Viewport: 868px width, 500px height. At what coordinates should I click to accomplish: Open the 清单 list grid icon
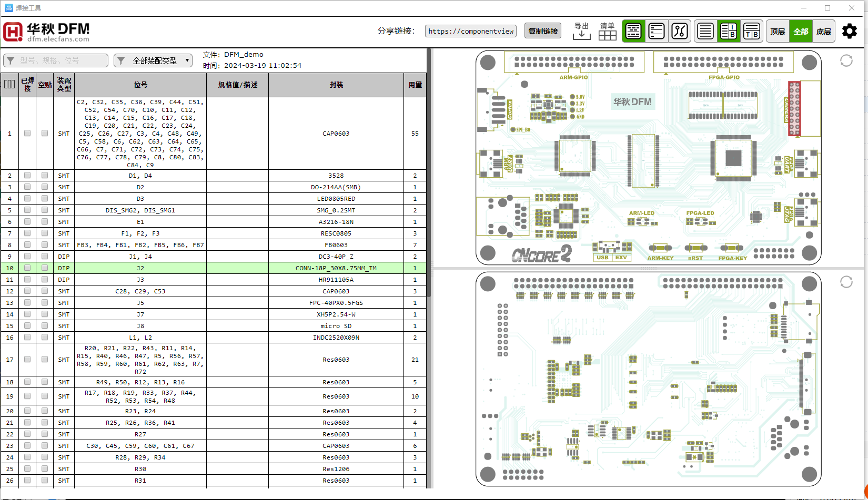tap(607, 31)
